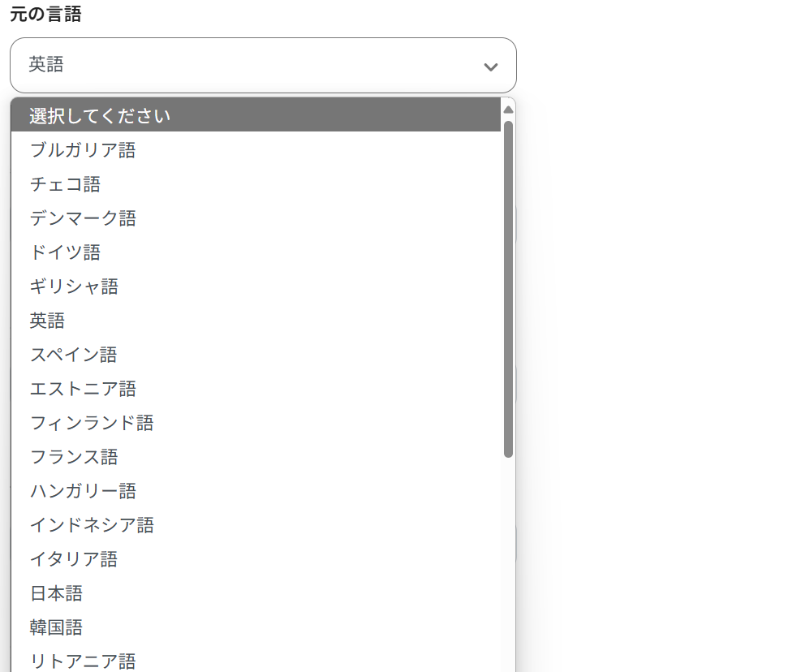
Task: Select スペイン語 option
Action: [x=256, y=355]
